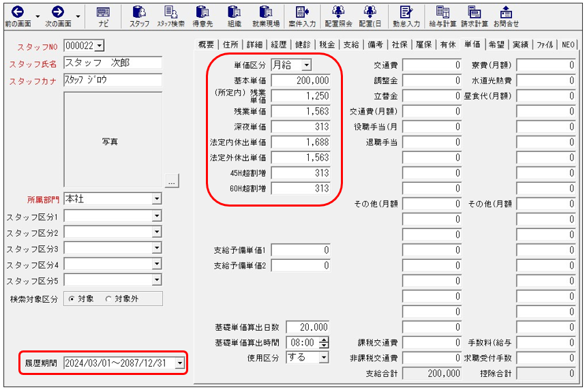The width and height of the screenshot is (587, 392).
Task: Click the 法定内休出単価 field
Action: tap(301, 142)
